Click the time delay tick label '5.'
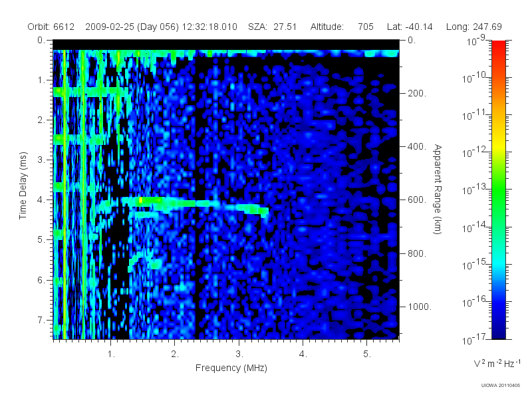This screenshot has width=532, height=399. tap(41, 240)
